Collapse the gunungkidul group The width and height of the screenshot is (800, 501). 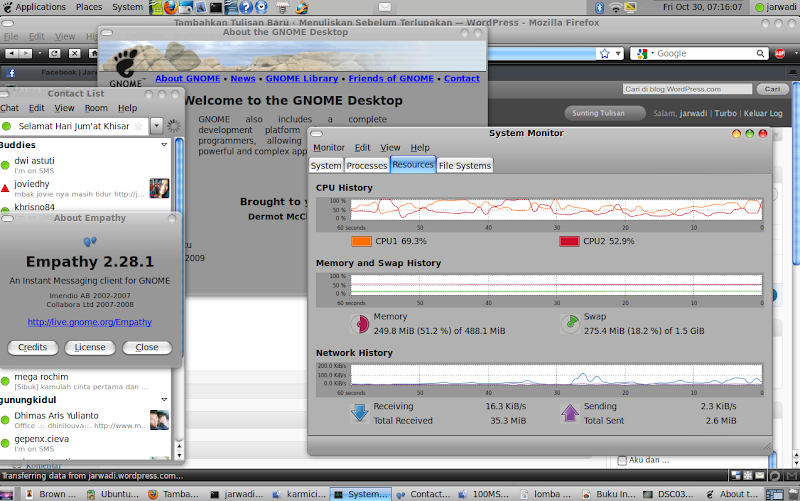coord(164,399)
